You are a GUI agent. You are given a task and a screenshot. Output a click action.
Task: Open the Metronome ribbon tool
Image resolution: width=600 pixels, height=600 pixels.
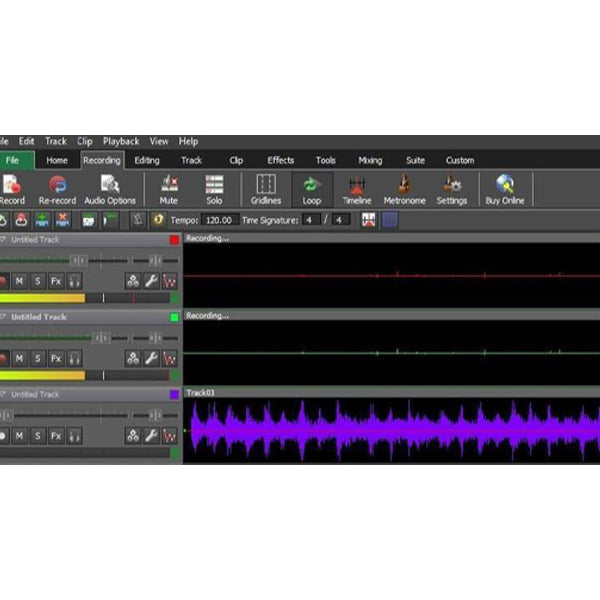[404, 189]
